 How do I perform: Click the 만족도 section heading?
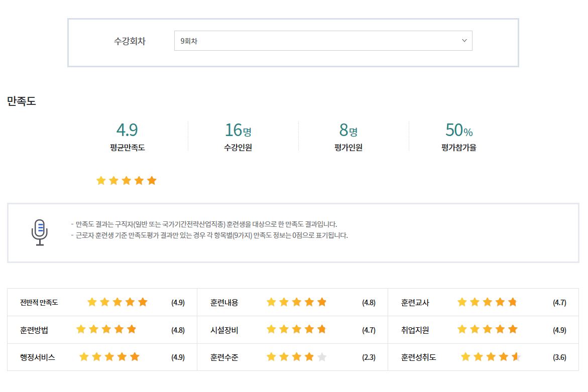22,101
